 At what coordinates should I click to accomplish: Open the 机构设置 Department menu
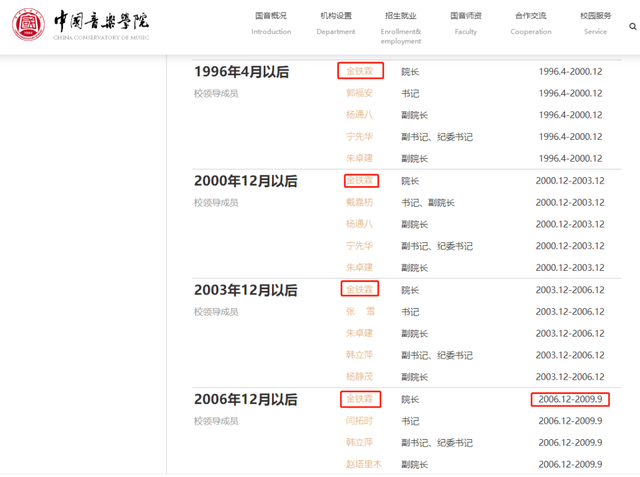[336, 23]
